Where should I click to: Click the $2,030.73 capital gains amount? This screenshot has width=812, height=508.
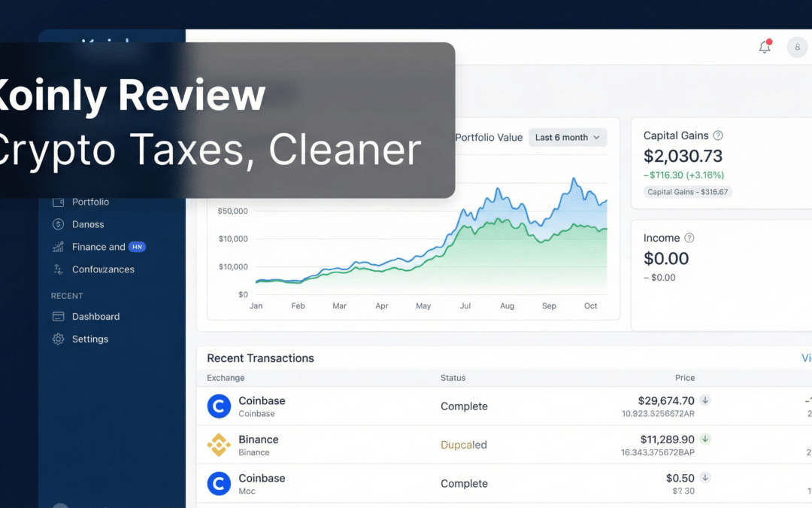[683, 156]
